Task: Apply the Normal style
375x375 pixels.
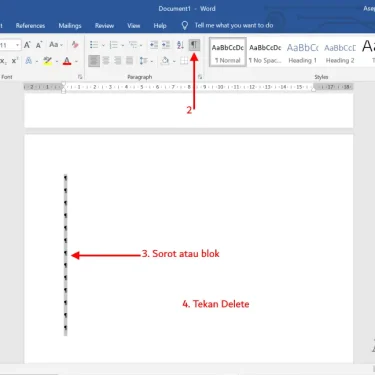Action: coord(228,52)
